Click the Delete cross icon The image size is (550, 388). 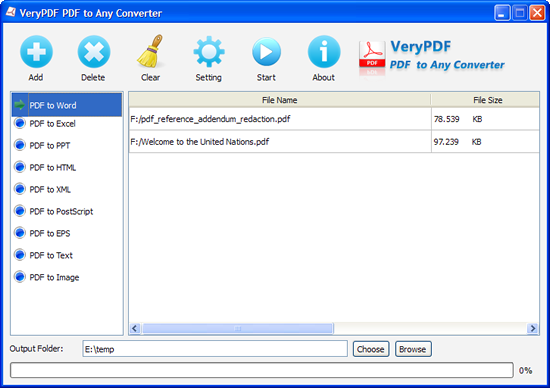coord(94,52)
